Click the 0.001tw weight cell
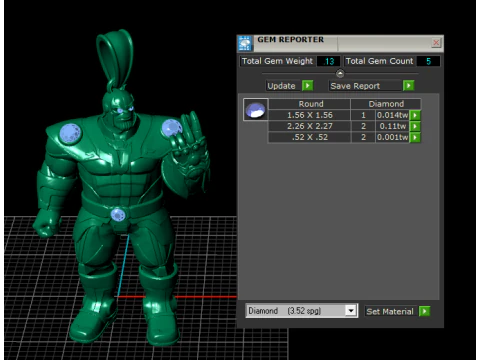Viewport: 480px width, 360px height. 392,137
